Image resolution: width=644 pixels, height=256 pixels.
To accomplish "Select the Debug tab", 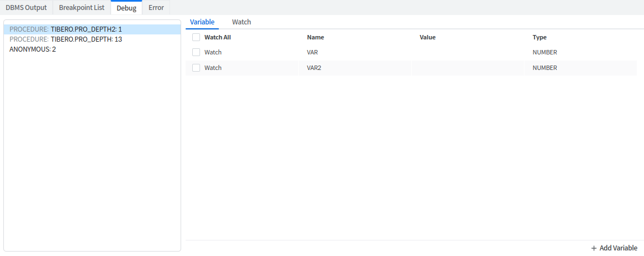I will pos(126,8).
